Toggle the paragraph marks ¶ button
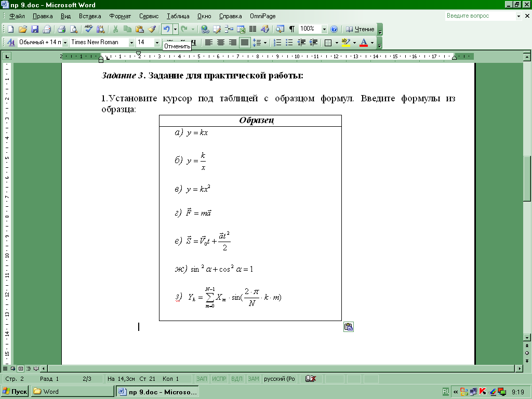The height and width of the screenshot is (399, 532). coord(292,29)
